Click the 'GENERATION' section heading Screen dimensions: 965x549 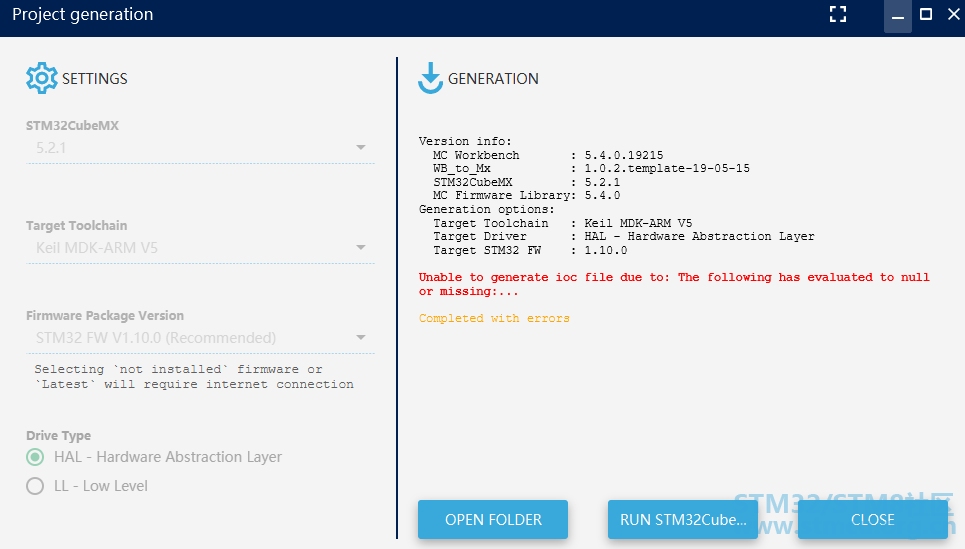coord(493,79)
